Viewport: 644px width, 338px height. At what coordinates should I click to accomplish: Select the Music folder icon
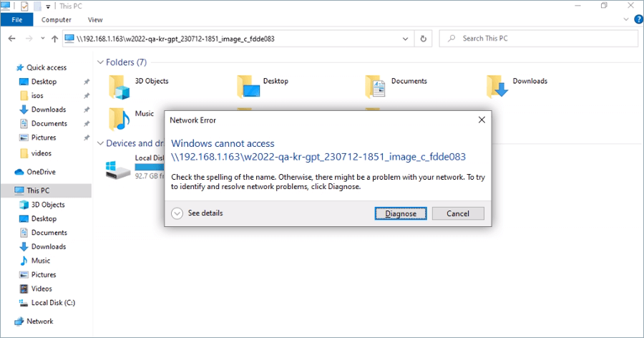(x=119, y=119)
